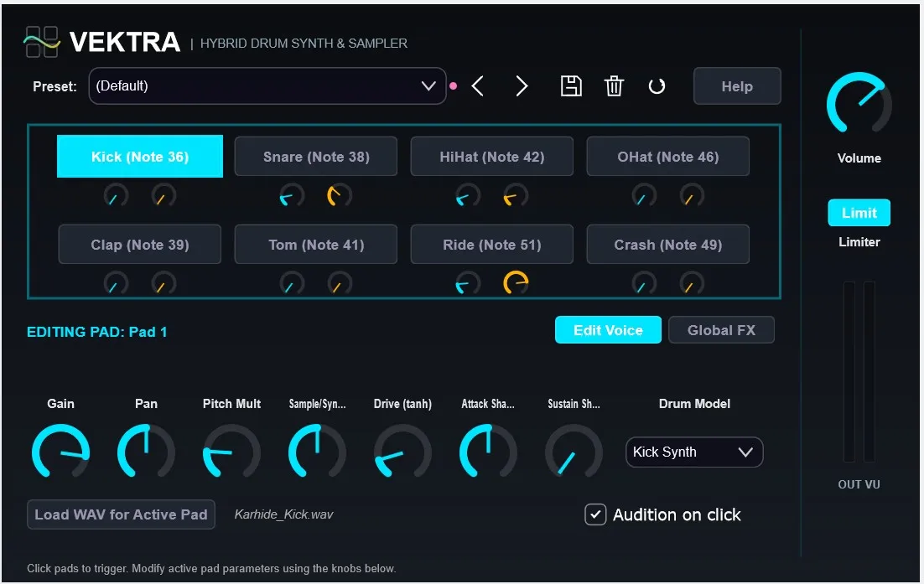Click the cyan mini knob under Clap pad
Viewport: 924px width, 584px height.
(x=116, y=283)
